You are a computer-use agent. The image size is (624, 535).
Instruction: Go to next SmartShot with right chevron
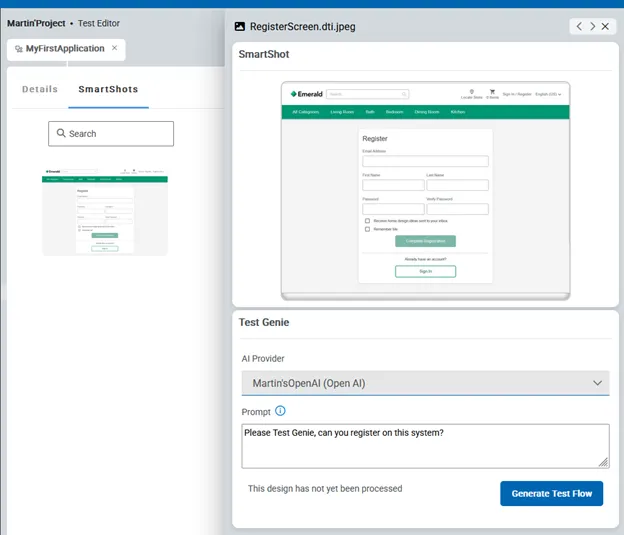pyautogui.click(x=593, y=26)
